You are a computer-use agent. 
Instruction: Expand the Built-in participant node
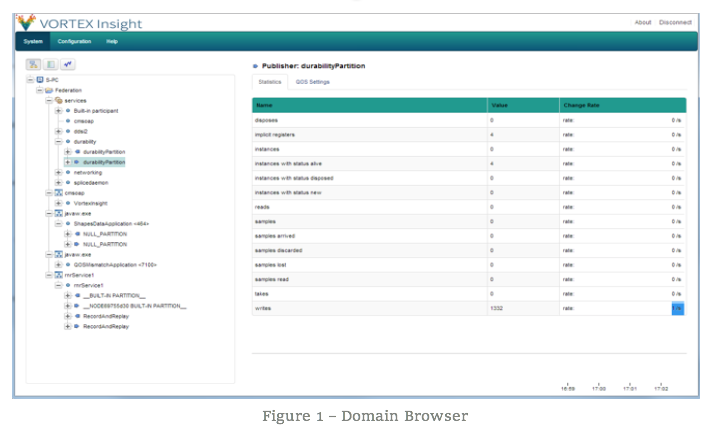pyautogui.click(x=58, y=110)
